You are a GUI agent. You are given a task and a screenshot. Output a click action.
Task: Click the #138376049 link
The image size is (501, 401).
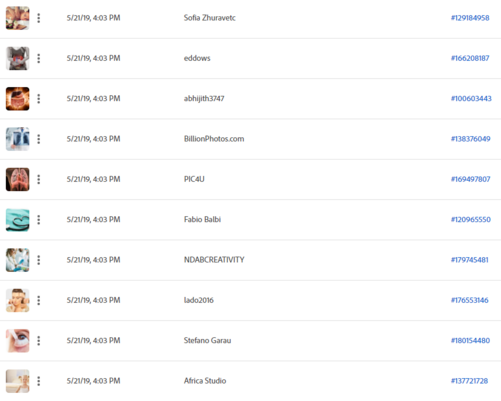tap(470, 139)
